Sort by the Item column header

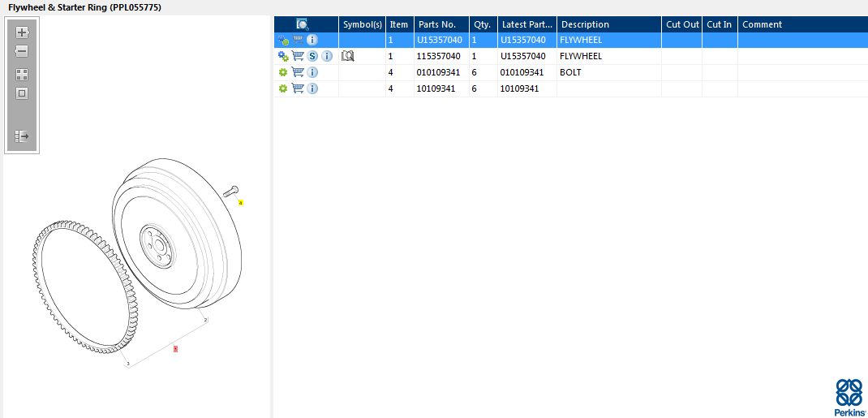pyautogui.click(x=400, y=24)
